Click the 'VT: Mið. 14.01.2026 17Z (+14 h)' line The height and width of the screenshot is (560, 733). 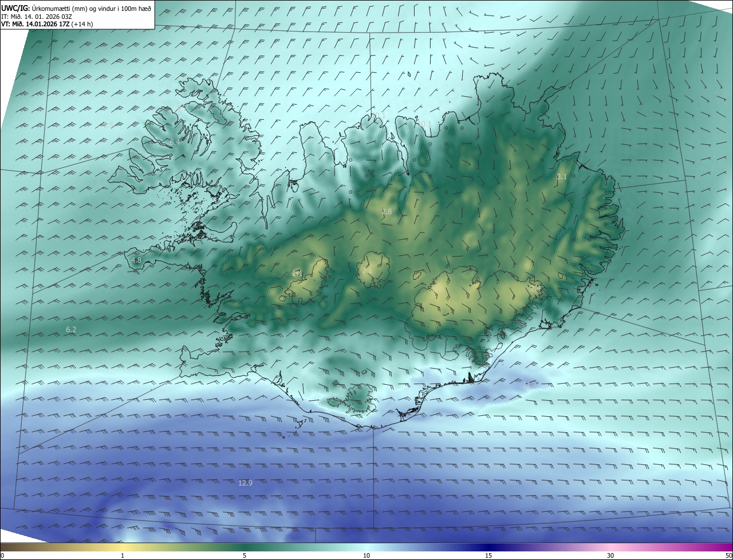(x=48, y=24)
